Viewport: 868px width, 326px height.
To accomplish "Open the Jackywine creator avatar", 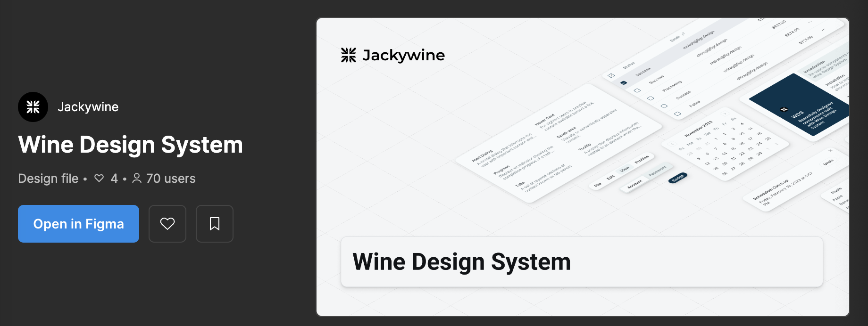I will coord(33,107).
